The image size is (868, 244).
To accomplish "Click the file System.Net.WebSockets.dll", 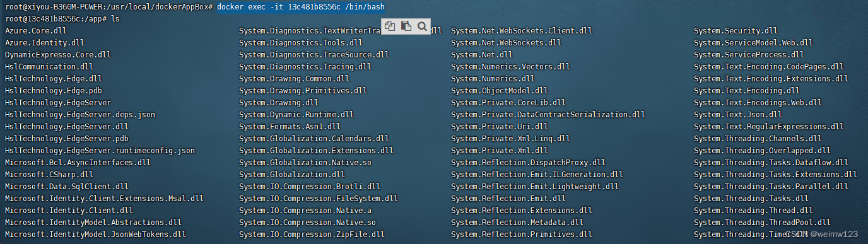I will [506, 42].
